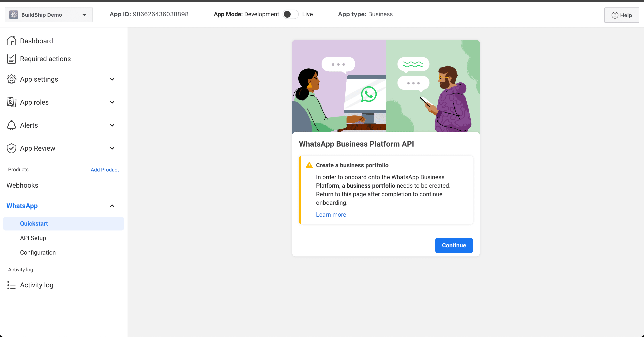This screenshot has height=337, width=644.
Task: Expand the Alerts section chevron
Action: (112, 125)
